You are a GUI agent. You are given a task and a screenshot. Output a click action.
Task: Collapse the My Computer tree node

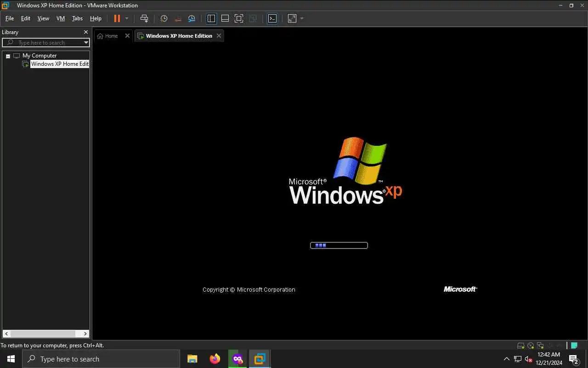coord(8,56)
